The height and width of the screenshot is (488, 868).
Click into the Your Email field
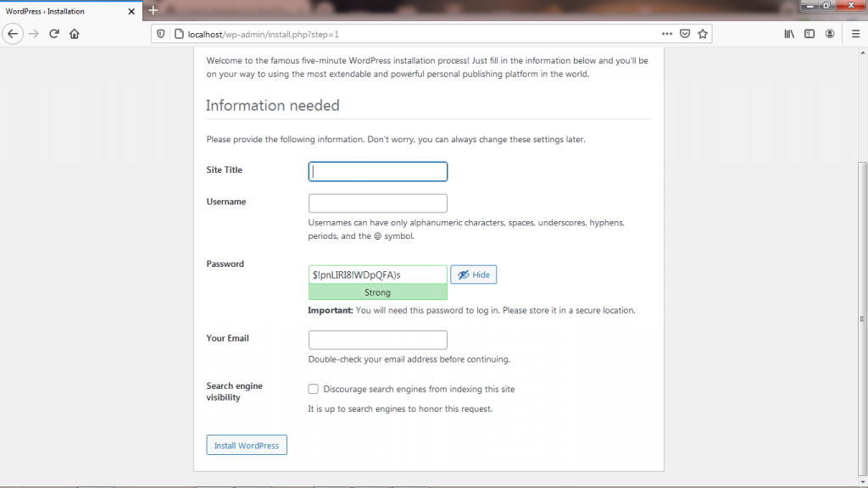coord(377,340)
